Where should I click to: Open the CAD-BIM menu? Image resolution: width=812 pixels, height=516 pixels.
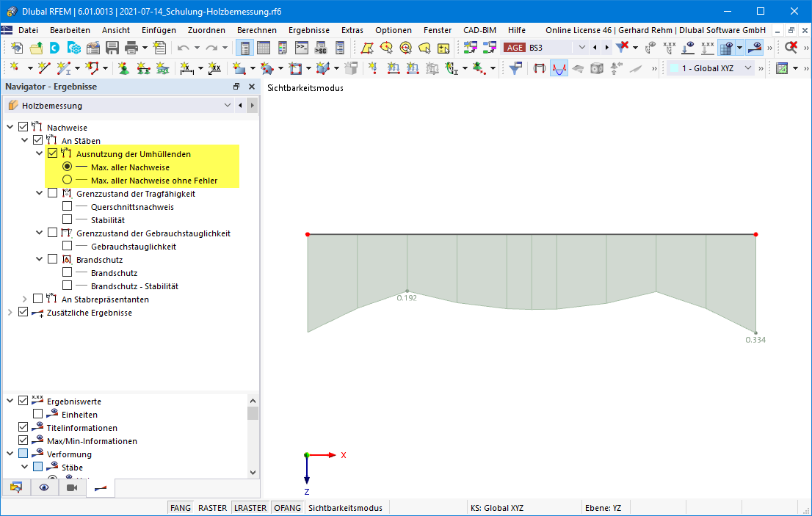tap(479, 30)
